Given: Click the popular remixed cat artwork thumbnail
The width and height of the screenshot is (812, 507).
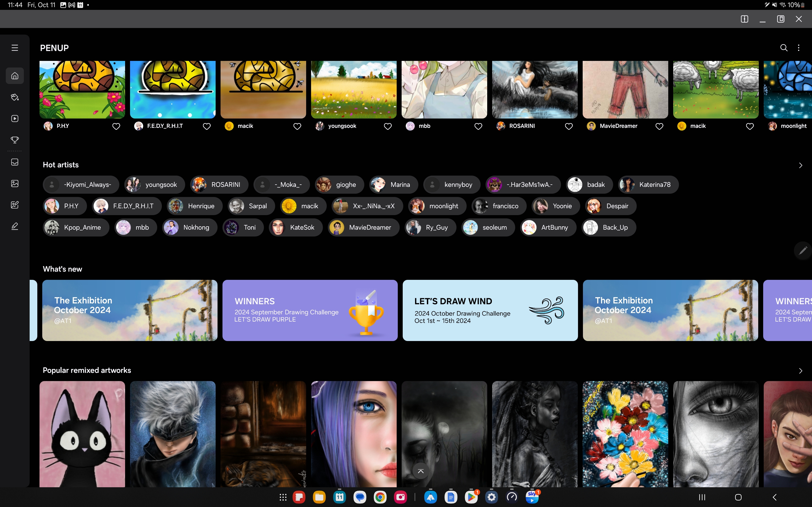Looking at the screenshot, I should (x=82, y=434).
